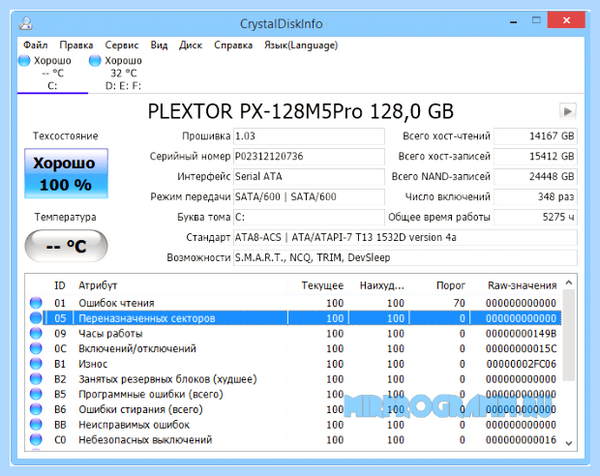Viewport: 600px width, 476px height.
Task: Click the status orb for attribute 09
Action: coord(36,333)
